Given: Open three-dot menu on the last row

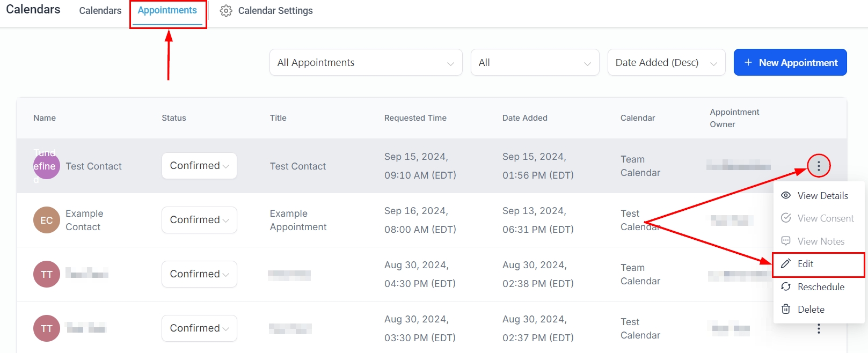Looking at the screenshot, I should point(818,328).
